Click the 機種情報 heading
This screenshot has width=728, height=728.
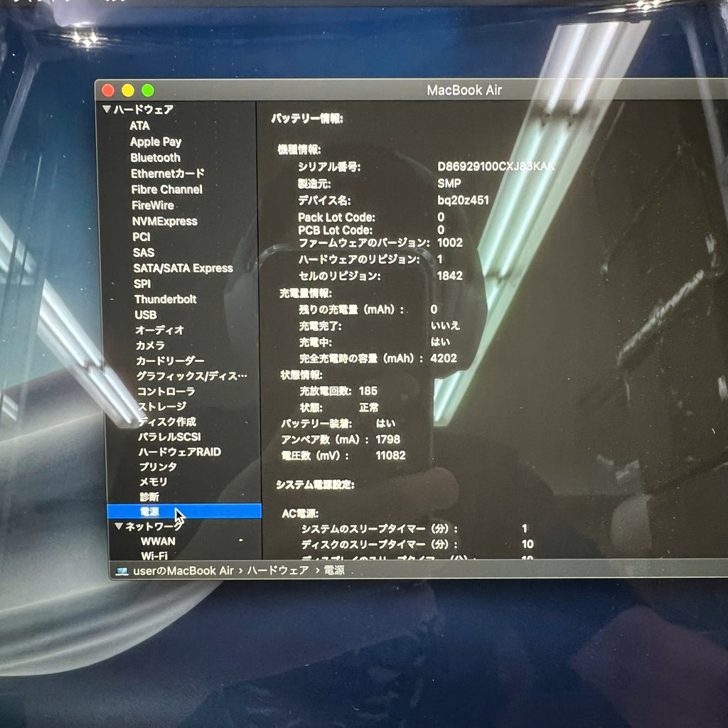pos(299,149)
